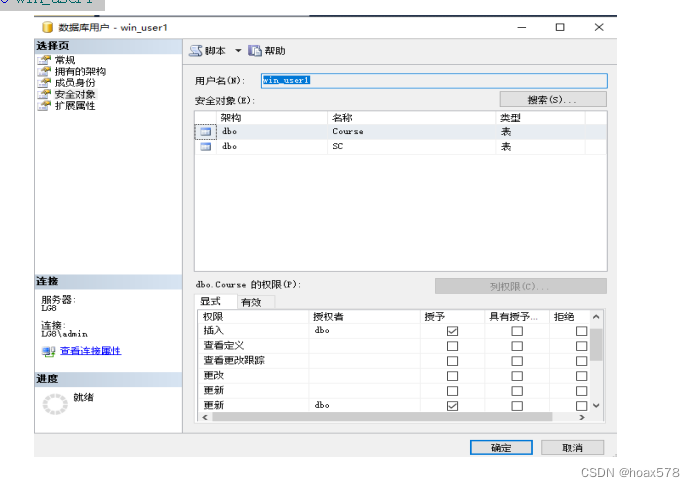Select the 常规 page icon
695x487 pixels.
pos(44,60)
